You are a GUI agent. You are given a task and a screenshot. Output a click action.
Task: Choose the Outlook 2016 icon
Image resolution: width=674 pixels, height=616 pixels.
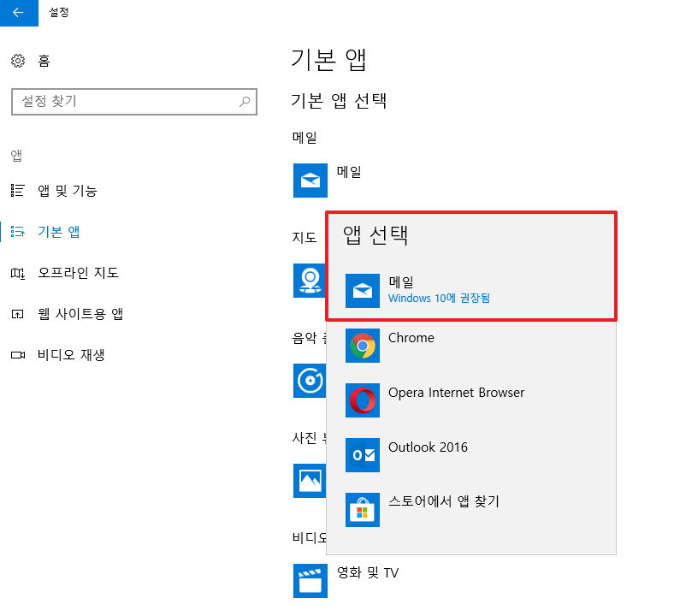(x=363, y=455)
